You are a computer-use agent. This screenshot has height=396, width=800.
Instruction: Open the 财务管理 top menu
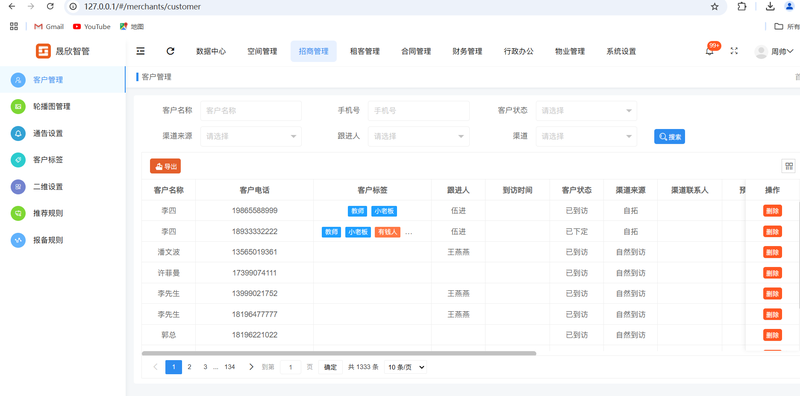point(467,51)
